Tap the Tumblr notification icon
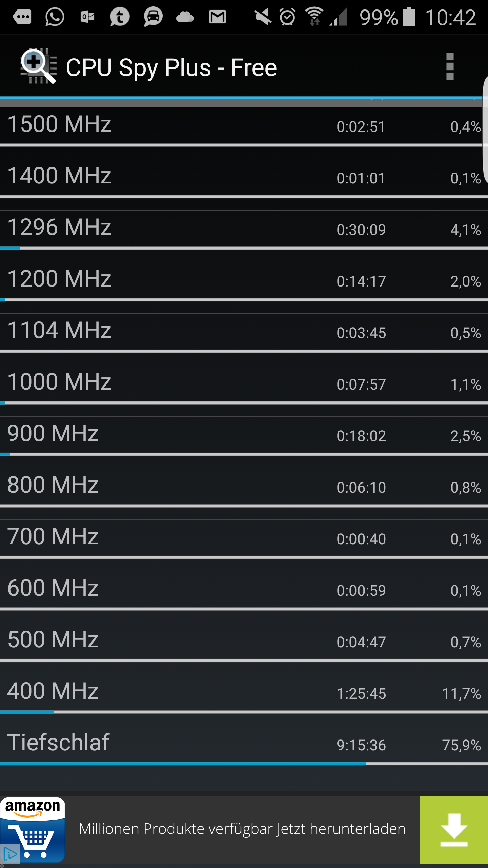The height and width of the screenshot is (868, 488). [x=120, y=17]
